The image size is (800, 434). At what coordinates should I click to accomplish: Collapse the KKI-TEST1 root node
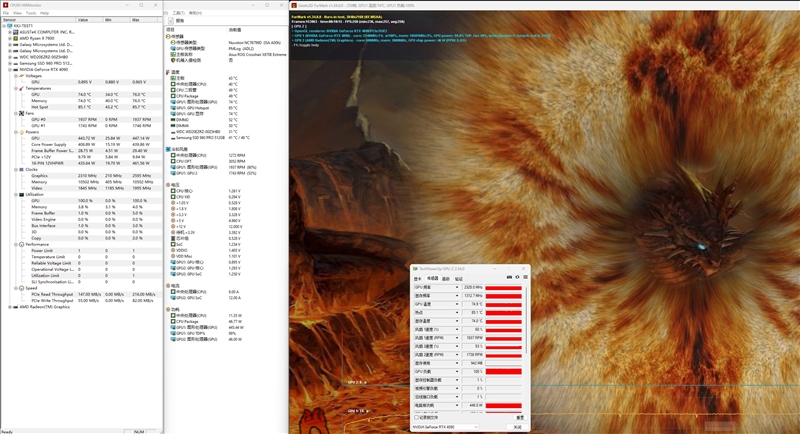(4, 25)
